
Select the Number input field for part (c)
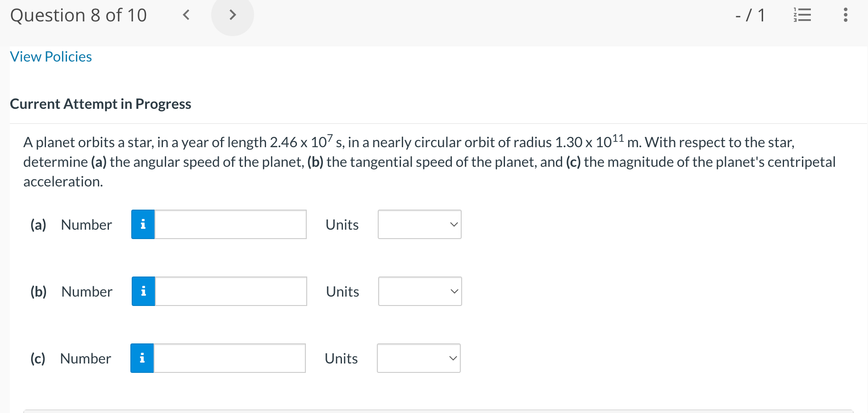(229, 358)
